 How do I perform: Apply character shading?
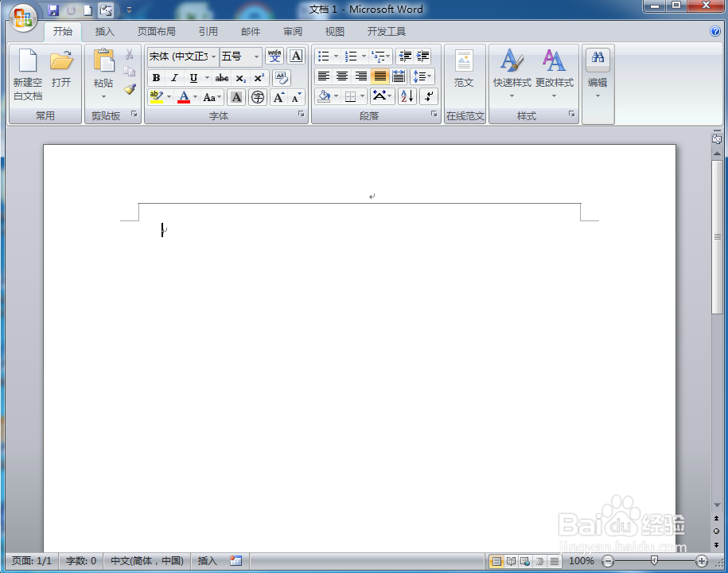point(236,97)
